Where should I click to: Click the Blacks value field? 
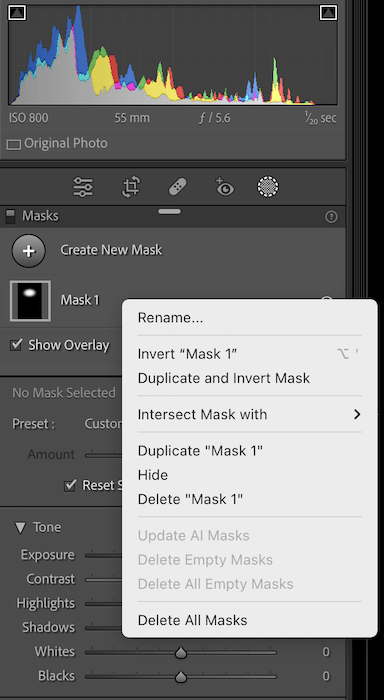pyautogui.click(x=326, y=676)
